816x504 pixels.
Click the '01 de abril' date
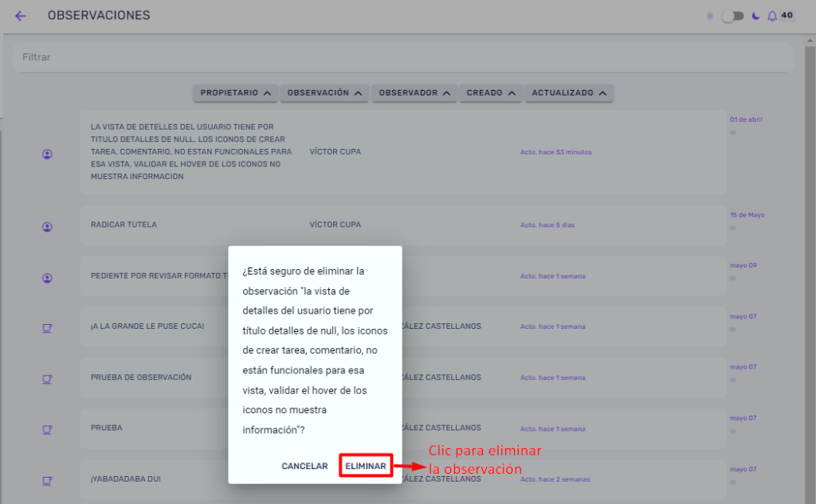[746, 119]
